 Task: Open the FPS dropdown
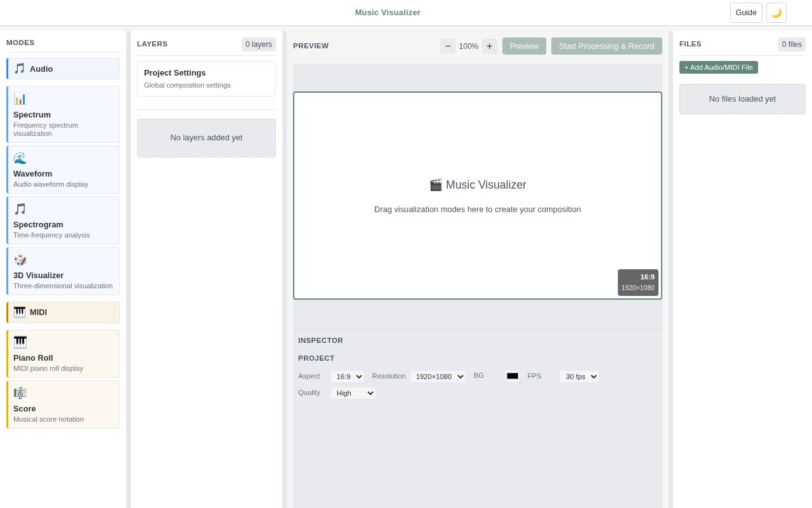tap(579, 377)
